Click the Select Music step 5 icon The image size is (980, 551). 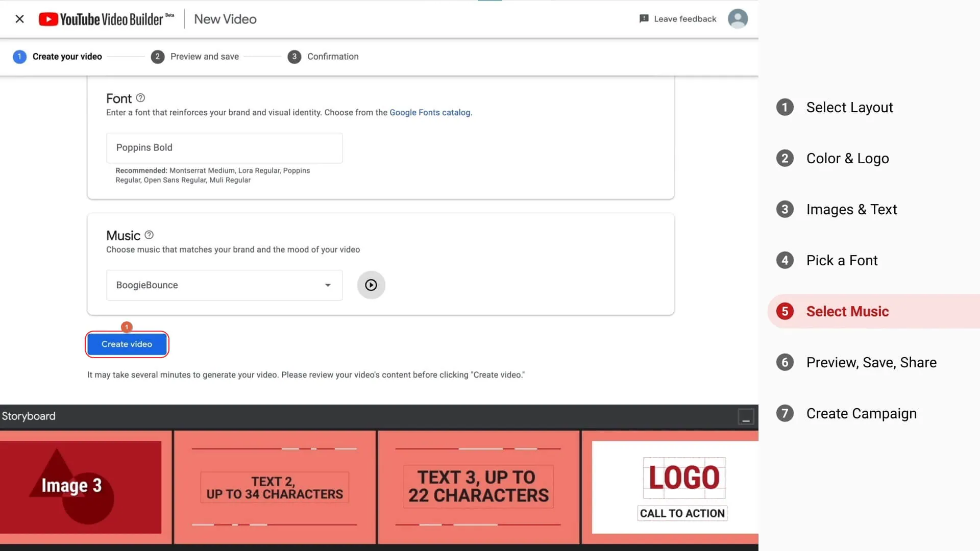[x=785, y=311]
